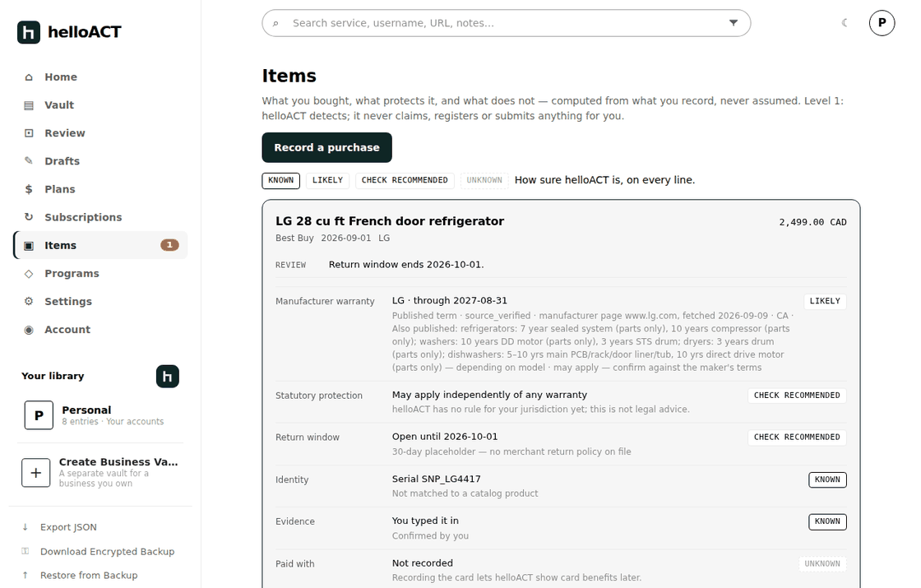Navigate to Programs
921x588 pixels.
click(100, 274)
